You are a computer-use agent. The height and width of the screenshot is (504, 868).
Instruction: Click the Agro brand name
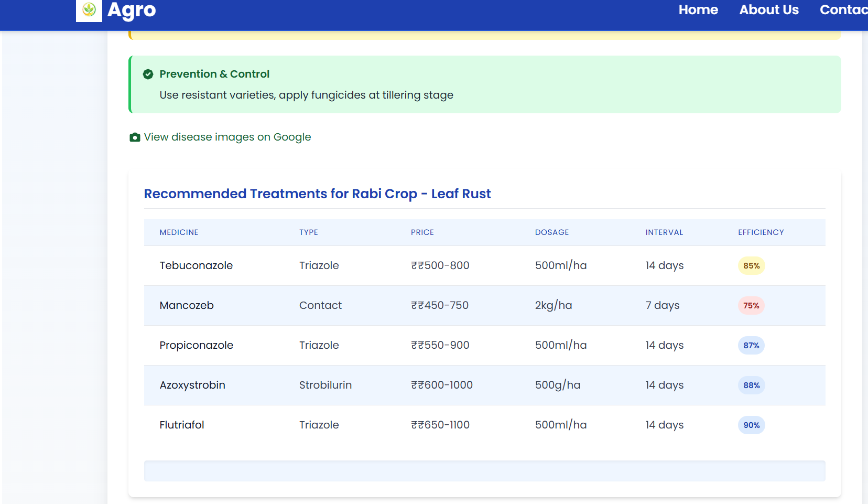click(x=132, y=10)
